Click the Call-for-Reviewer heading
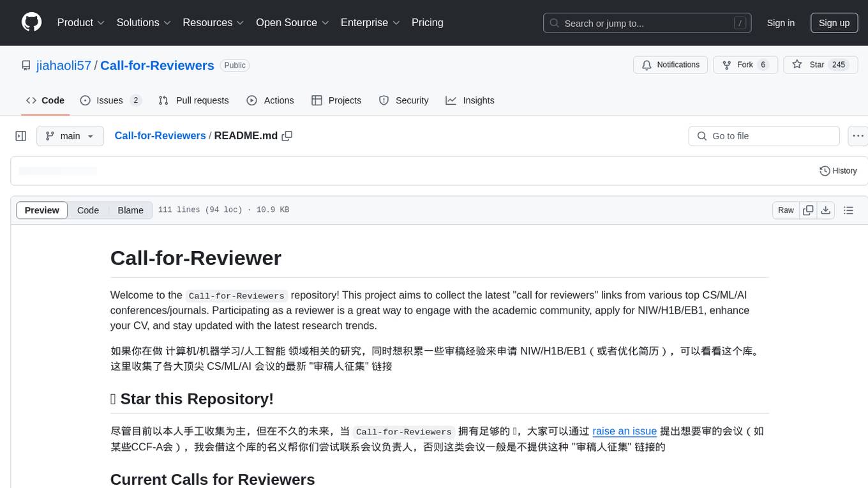Screen dimensions: 868x488 196,258
